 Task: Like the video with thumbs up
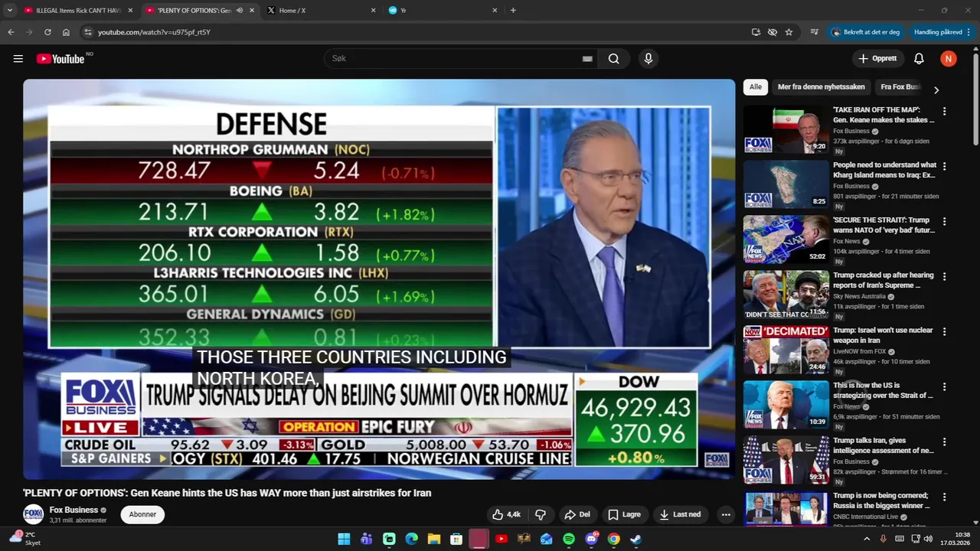[x=506, y=514]
